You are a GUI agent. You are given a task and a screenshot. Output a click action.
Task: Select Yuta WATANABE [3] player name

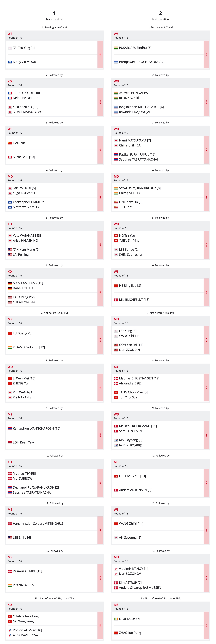tap(27, 235)
